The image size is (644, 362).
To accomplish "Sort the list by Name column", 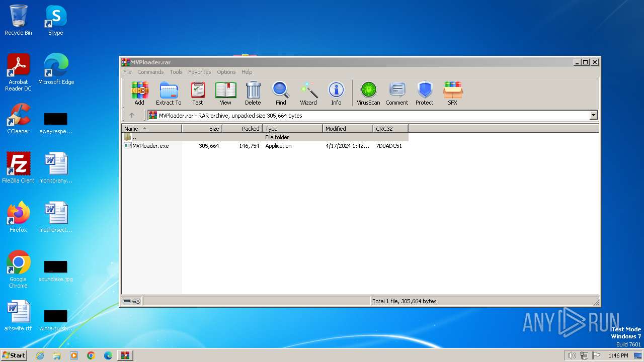I will pos(151,129).
